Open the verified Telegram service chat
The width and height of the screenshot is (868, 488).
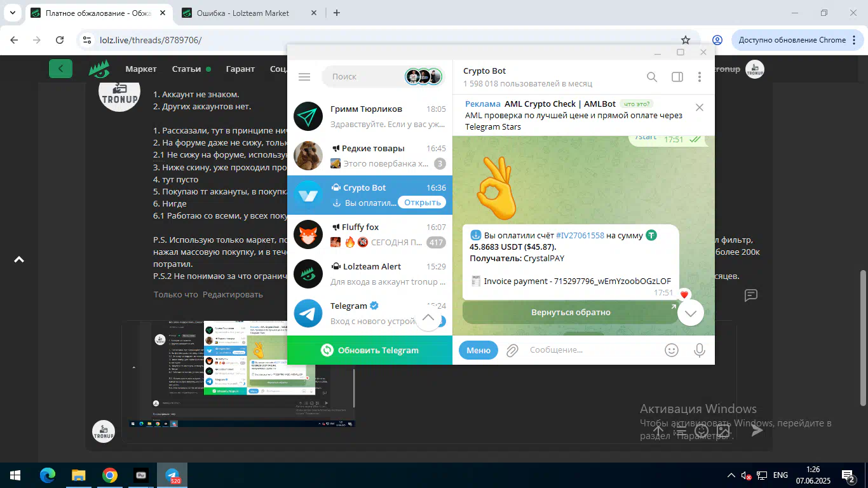point(370,313)
